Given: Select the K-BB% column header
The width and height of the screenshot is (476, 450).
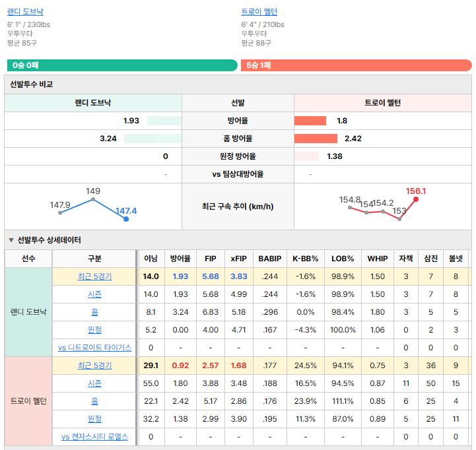Looking at the screenshot, I should pos(306,259).
